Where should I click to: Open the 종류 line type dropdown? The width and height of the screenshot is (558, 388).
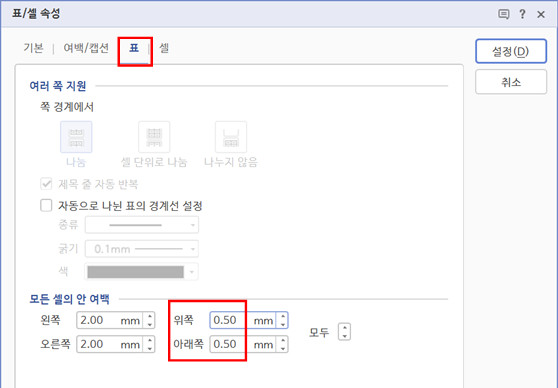click(x=142, y=225)
